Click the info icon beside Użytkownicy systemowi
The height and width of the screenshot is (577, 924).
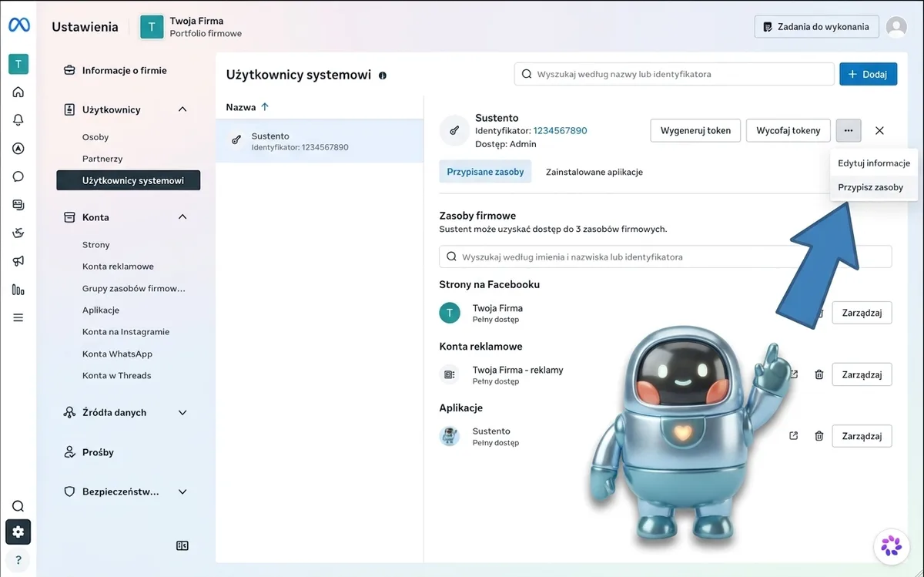click(x=383, y=75)
